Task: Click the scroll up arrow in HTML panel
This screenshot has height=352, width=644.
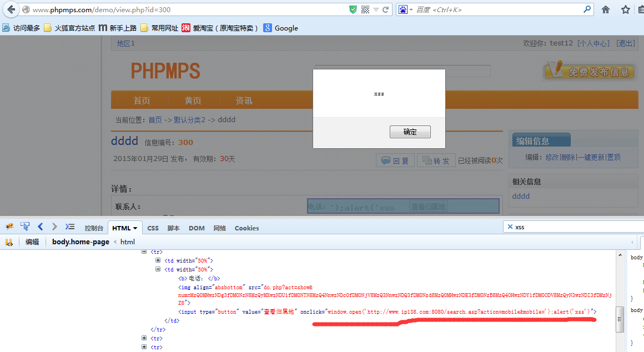Action: pos(620,255)
